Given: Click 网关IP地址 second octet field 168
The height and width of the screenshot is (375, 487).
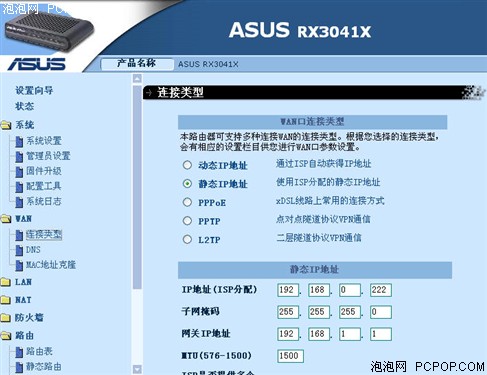Looking at the screenshot, I should coord(319,334).
